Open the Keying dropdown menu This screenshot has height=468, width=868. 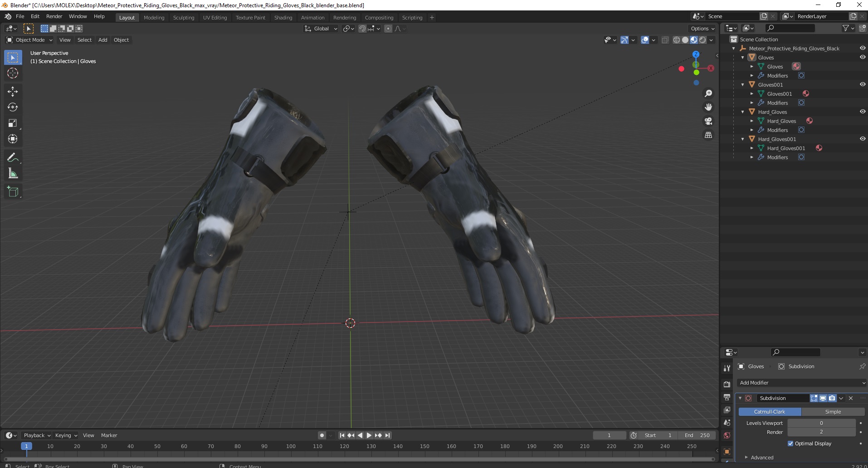pyautogui.click(x=66, y=435)
